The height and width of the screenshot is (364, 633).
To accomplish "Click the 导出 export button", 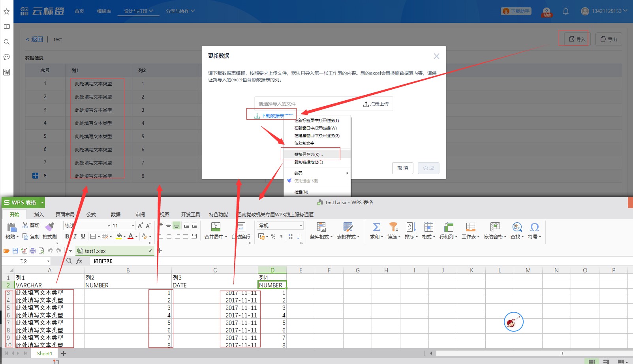I will coord(609,39).
